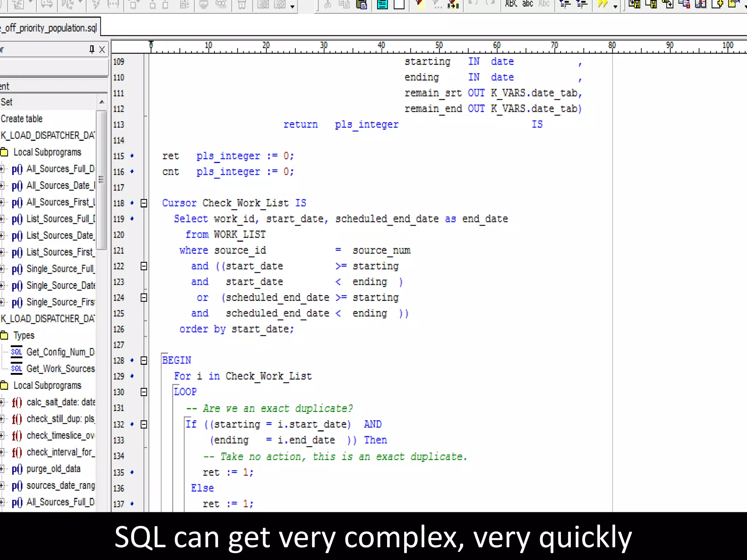747x560 pixels.
Task: Select the purge_old_data procedure
Action: tap(46, 469)
